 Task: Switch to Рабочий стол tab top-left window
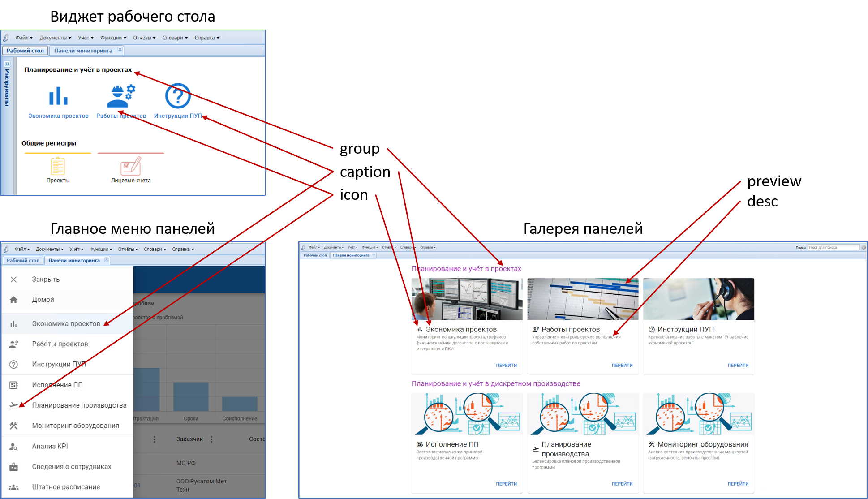click(x=25, y=51)
